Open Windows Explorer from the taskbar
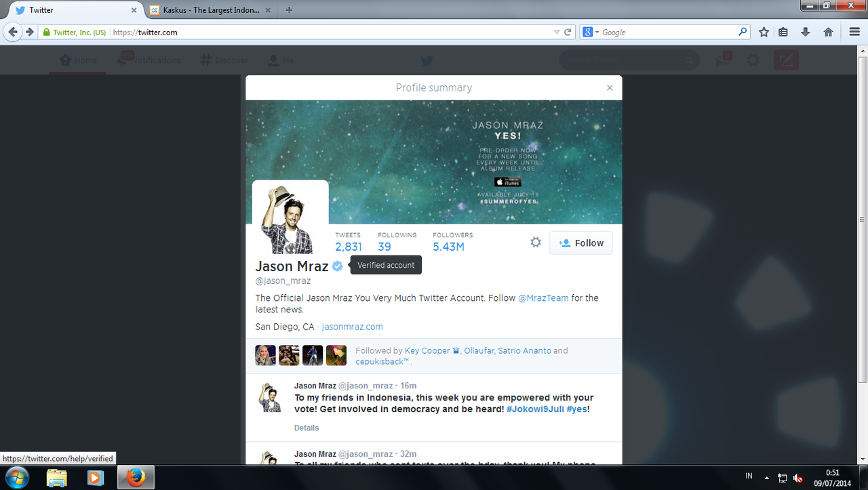 pyautogui.click(x=57, y=478)
